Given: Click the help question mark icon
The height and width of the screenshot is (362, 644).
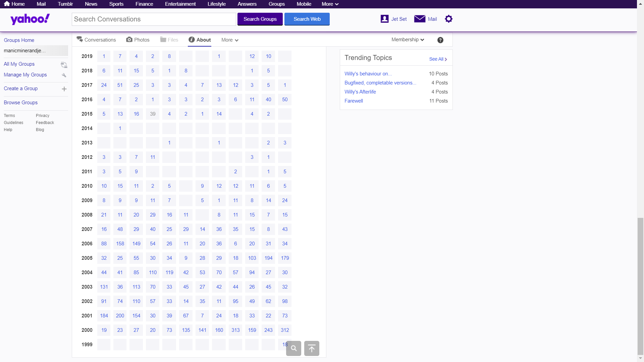Looking at the screenshot, I should 440,40.
